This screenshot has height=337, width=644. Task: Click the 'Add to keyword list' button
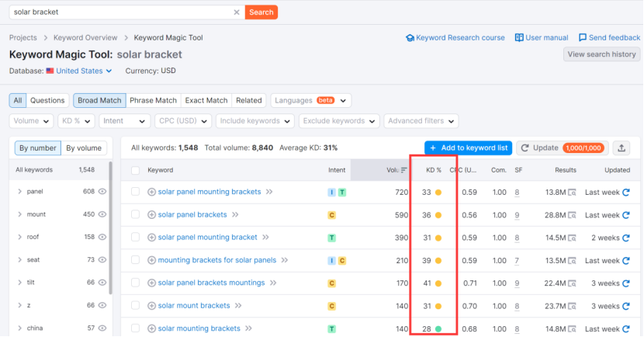pyautogui.click(x=468, y=148)
